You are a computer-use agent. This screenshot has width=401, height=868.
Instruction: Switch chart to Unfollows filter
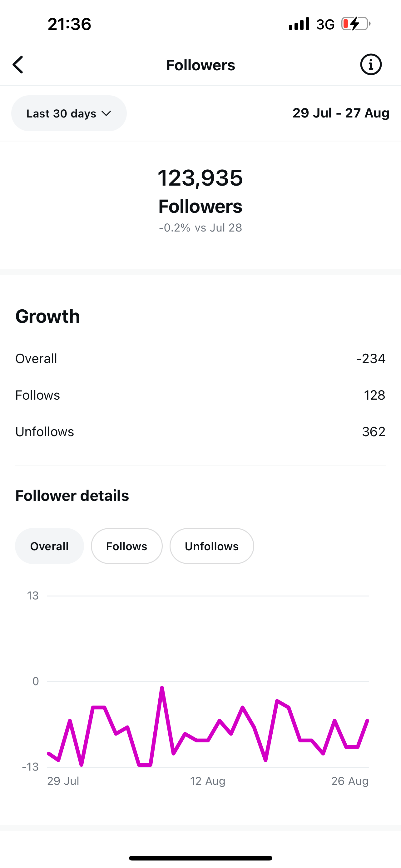pyautogui.click(x=211, y=546)
